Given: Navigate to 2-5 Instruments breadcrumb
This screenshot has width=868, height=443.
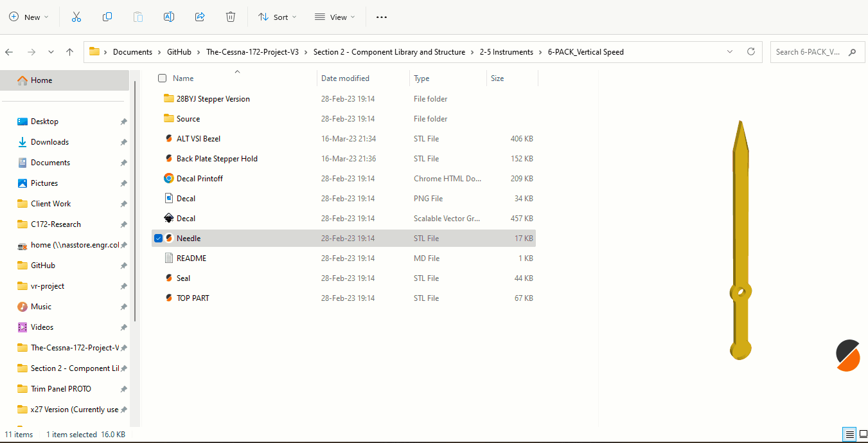Looking at the screenshot, I should pyautogui.click(x=506, y=52).
